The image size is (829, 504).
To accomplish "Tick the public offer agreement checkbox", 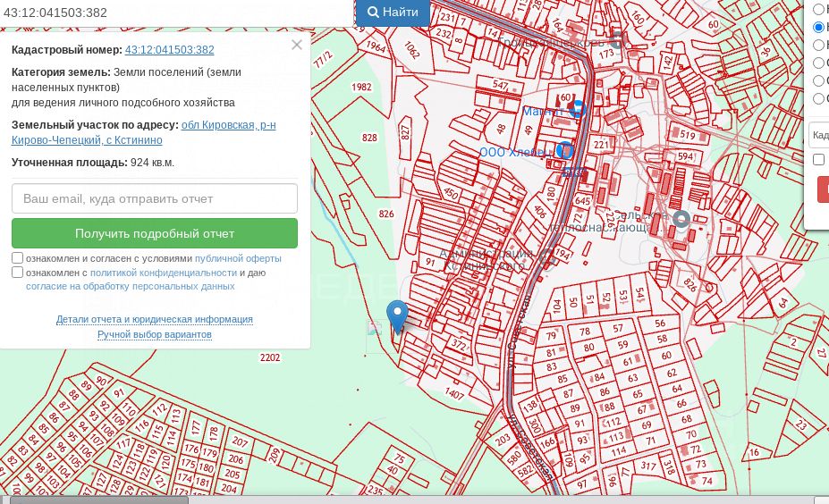I will [18, 258].
